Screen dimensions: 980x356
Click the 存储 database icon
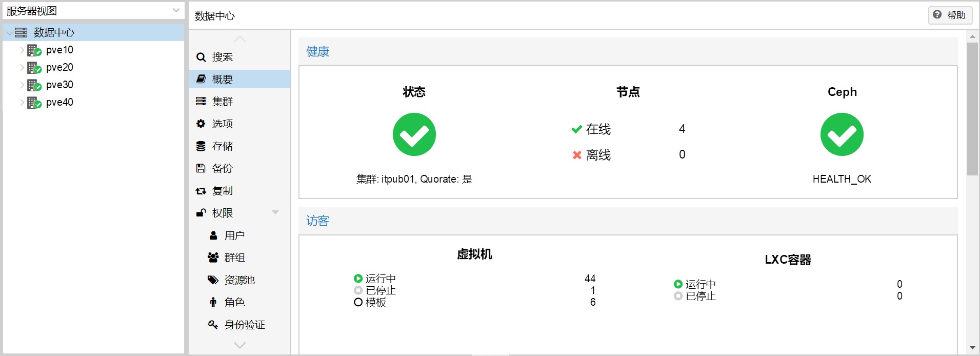click(x=201, y=146)
